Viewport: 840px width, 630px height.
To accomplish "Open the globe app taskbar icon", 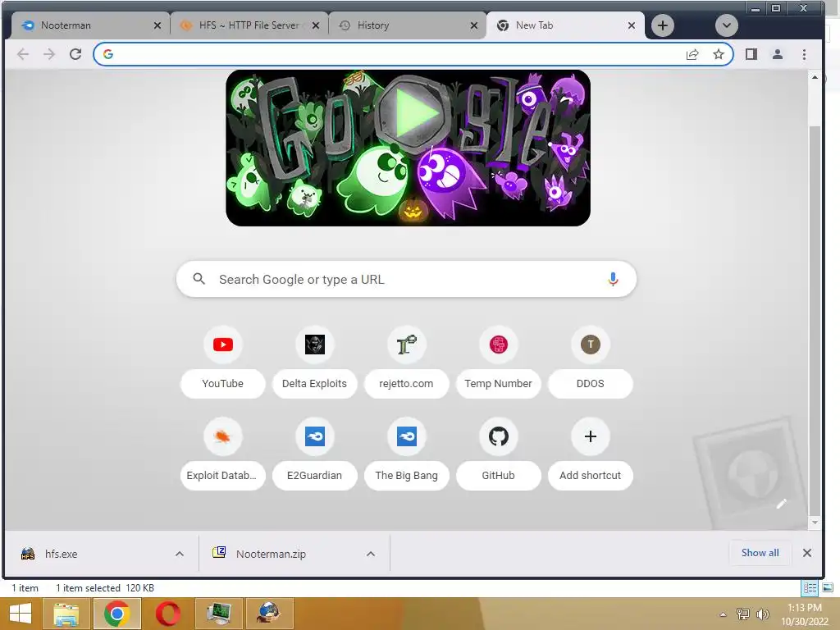I will tap(269, 614).
